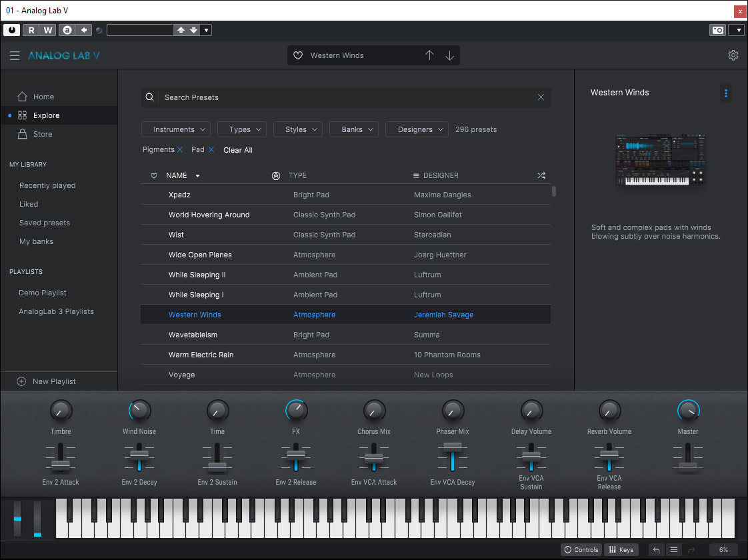The width and height of the screenshot is (748, 560).
Task: Expand the Styles filter dropdown
Action: click(299, 129)
